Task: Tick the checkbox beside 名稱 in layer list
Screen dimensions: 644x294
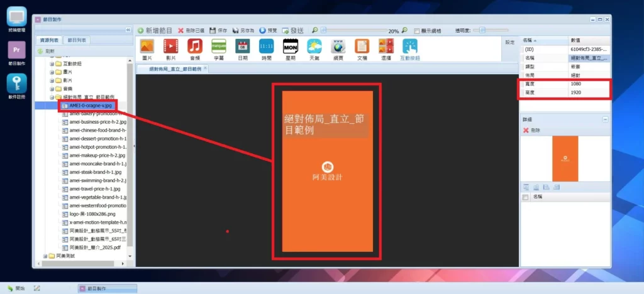Action: point(526,197)
